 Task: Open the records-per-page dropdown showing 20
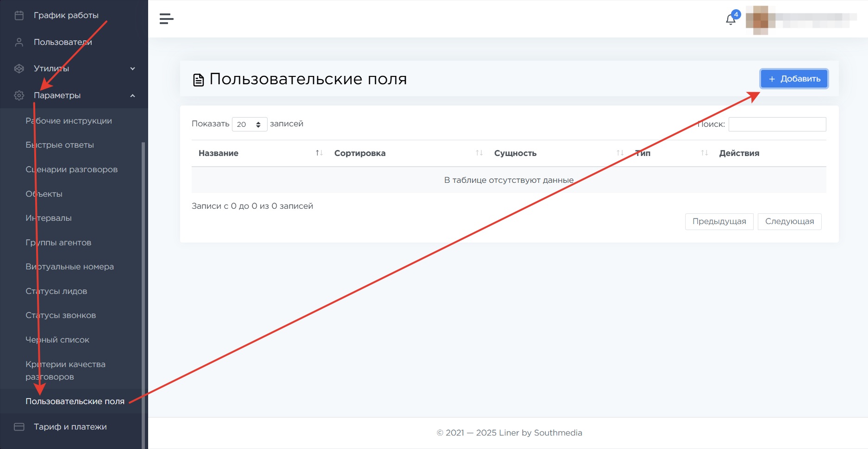[249, 124]
